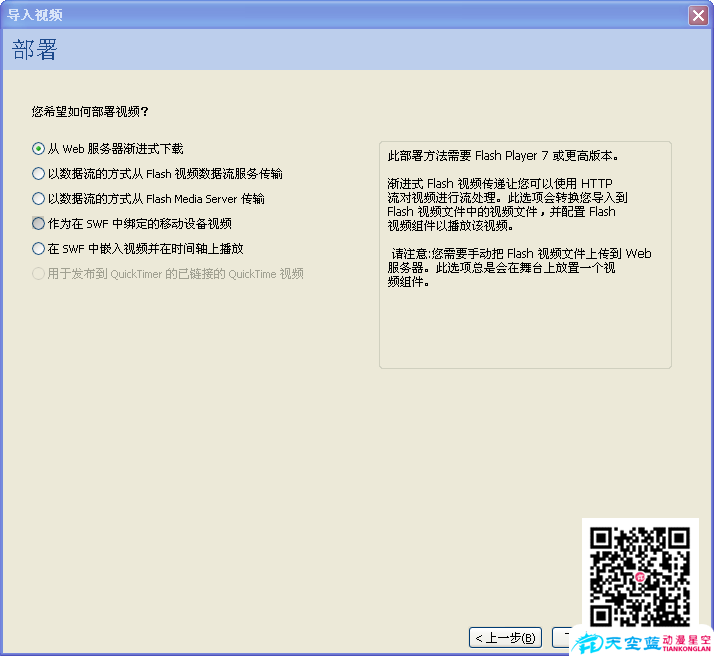The height and width of the screenshot is (656, 714).
Task: Click 此部署方法需要 Flash Player 7 或更高版本 text
Action: 503,156
